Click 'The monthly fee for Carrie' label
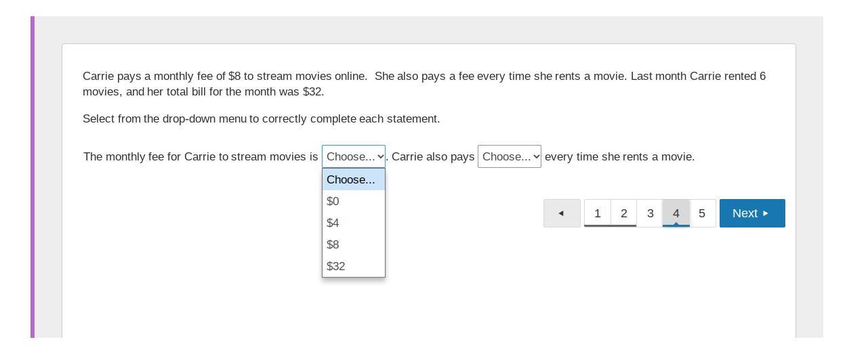The height and width of the screenshot is (348, 868). 201,157
